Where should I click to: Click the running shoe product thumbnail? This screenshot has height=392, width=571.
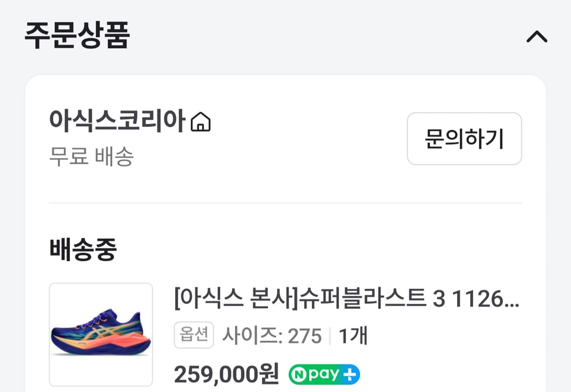(100, 335)
